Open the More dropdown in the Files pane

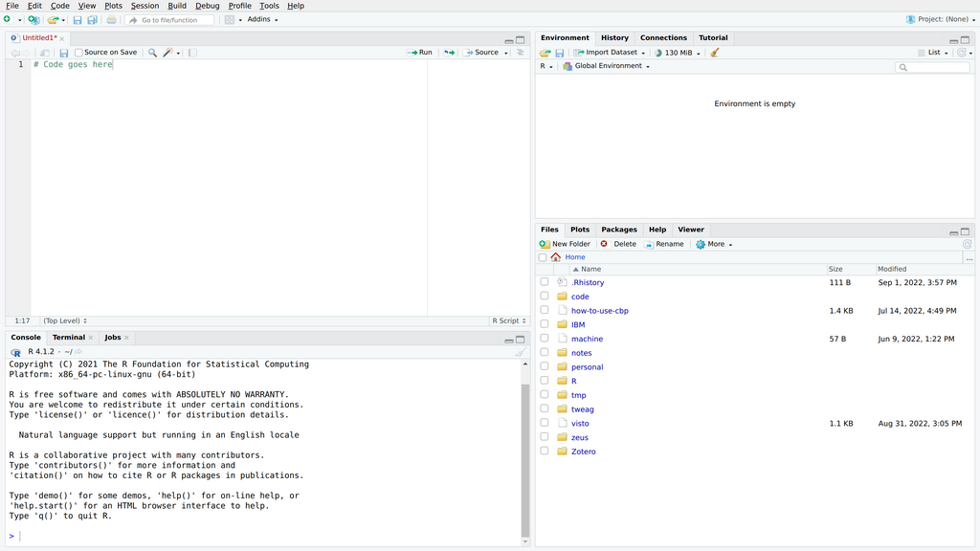pyautogui.click(x=715, y=244)
